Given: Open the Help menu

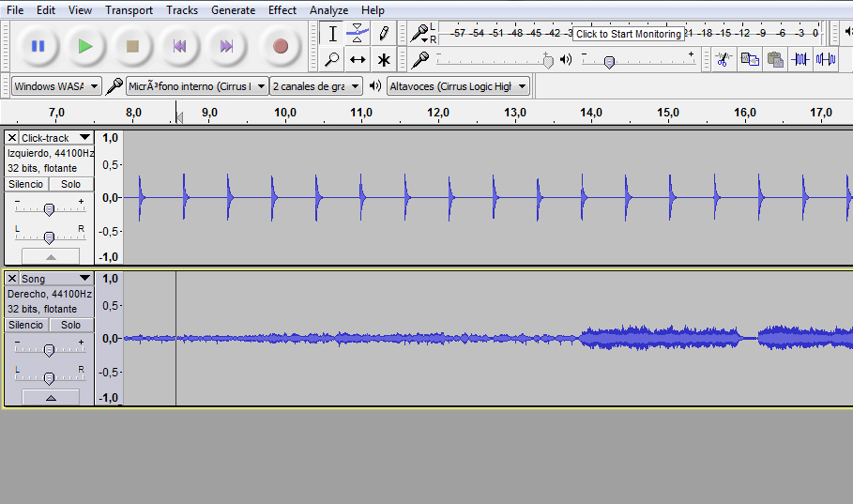Looking at the screenshot, I should [373, 9].
